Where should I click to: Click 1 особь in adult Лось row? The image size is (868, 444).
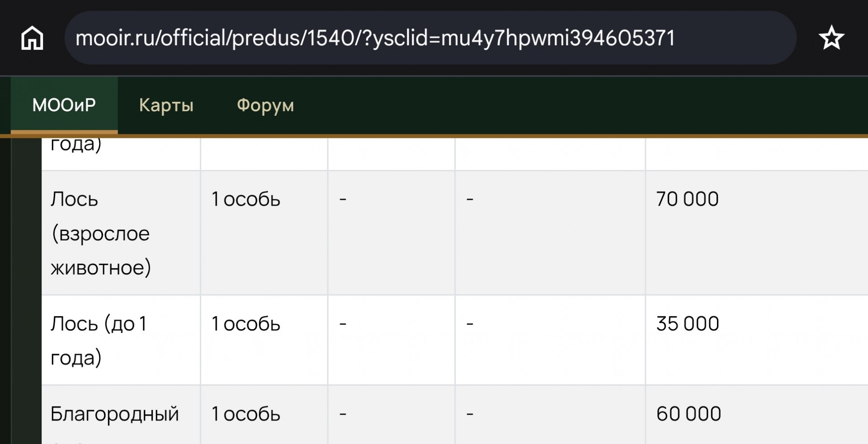point(246,199)
